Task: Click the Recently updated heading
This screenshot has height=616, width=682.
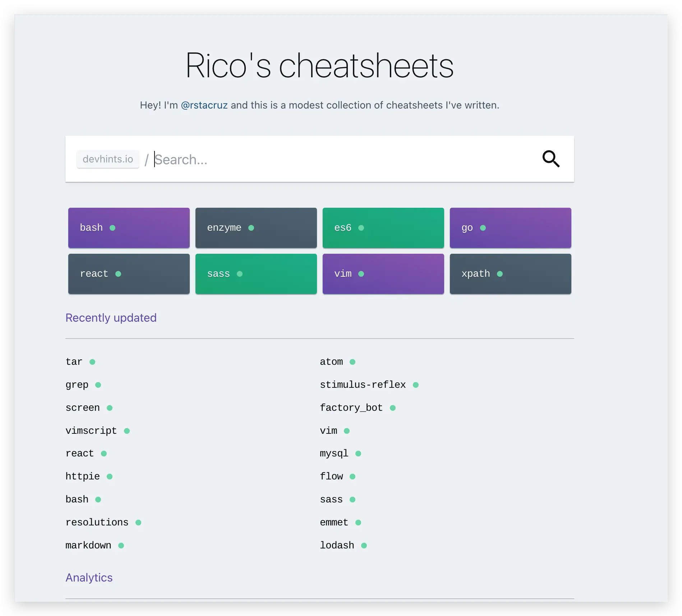Action: 111,318
